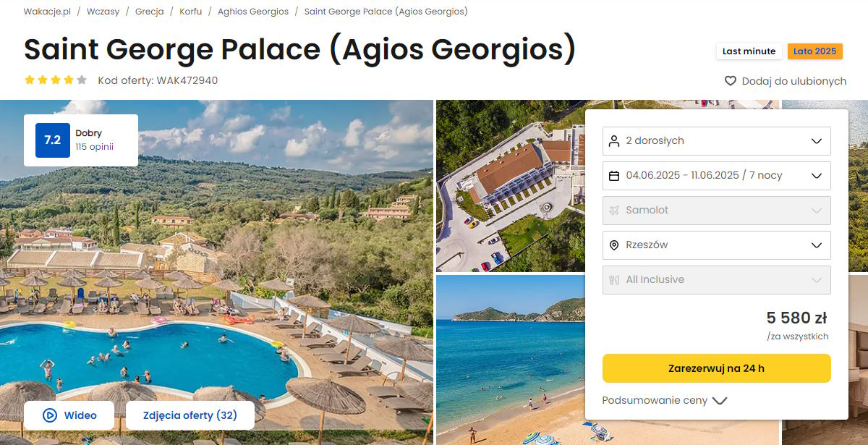Open the 2 dorosłych guests dropdown
This screenshot has height=445, width=868.
[716, 140]
